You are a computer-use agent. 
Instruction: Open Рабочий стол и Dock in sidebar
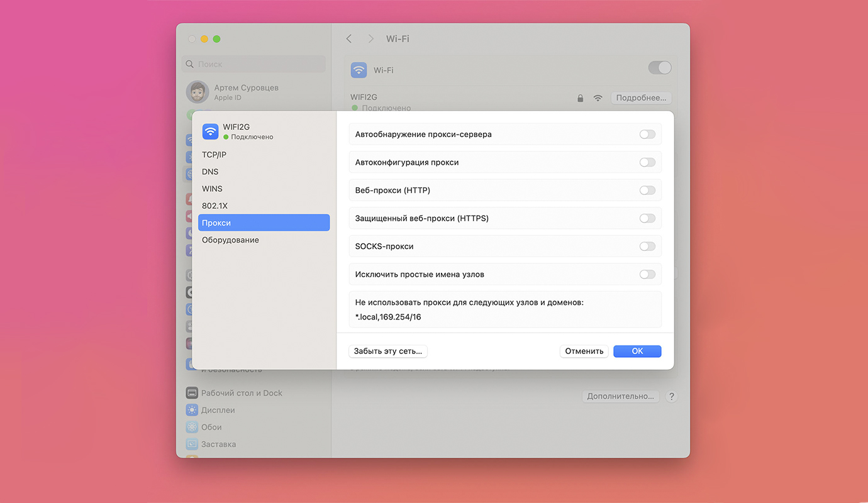[242, 393]
